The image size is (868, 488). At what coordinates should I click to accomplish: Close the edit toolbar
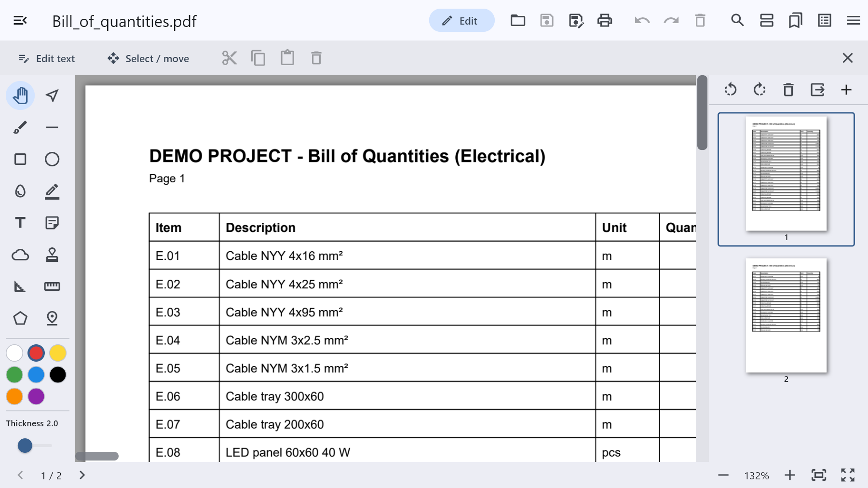[848, 58]
